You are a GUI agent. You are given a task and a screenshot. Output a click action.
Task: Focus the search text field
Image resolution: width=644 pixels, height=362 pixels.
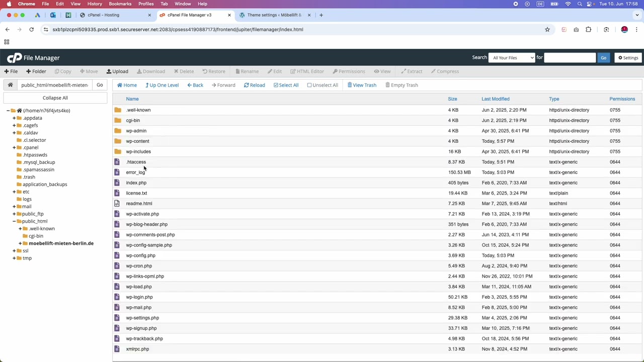pyautogui.click(x=570, y=58)
